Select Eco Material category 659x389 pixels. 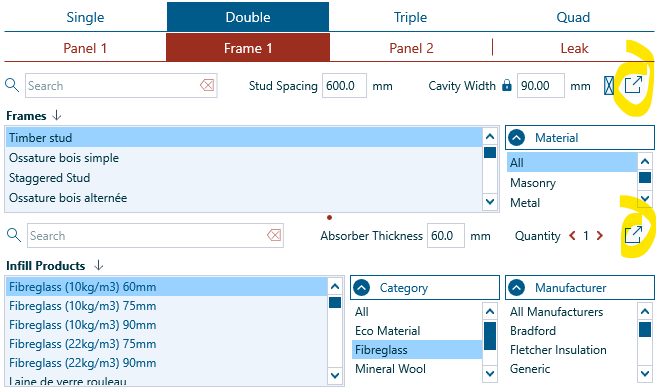point(417,331)
